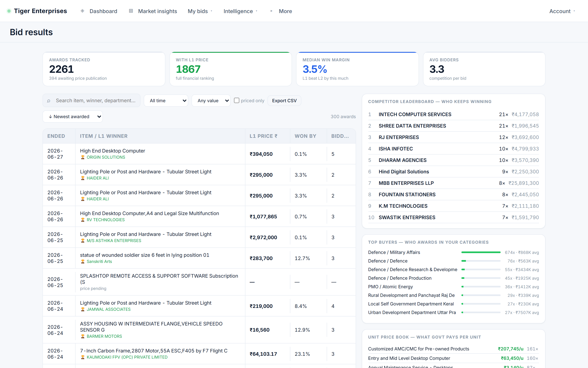Click trophy icon next to Sanskriti Arts
The height and width of the screenshot is (368, 588).
83,261
